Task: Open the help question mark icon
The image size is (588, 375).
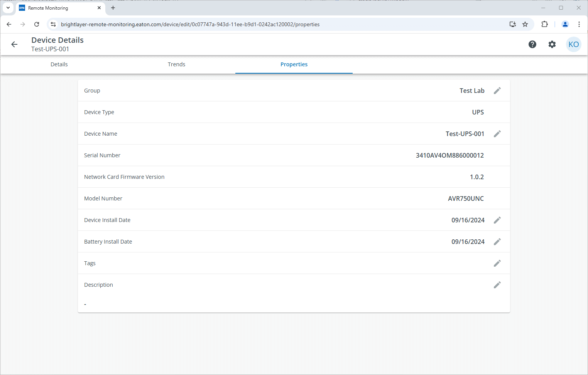Action: (x=532, y=44)
